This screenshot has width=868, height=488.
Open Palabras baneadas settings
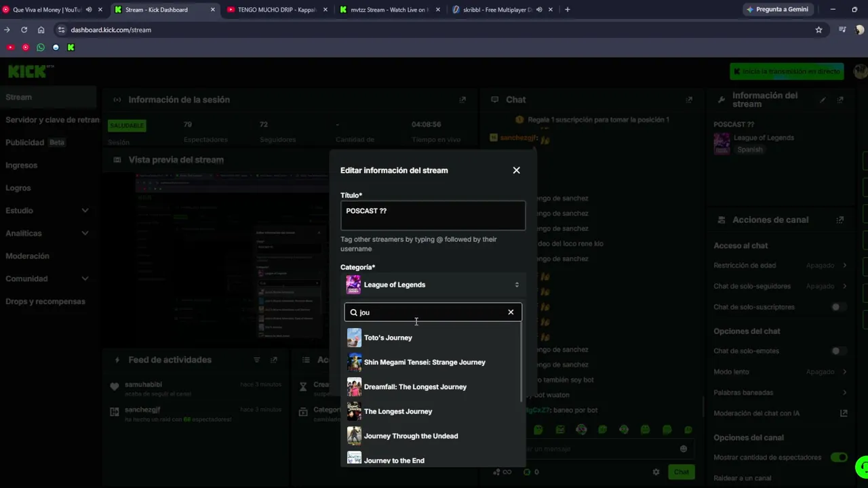780,392
